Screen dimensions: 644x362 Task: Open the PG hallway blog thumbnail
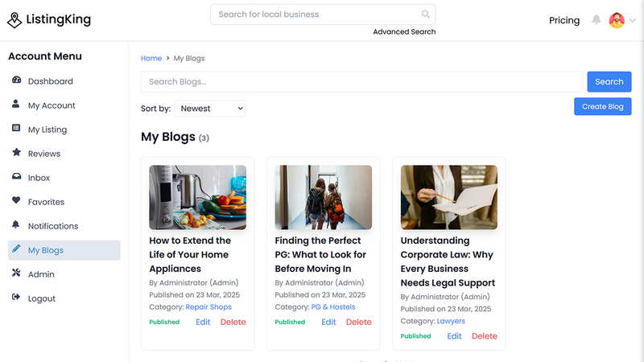(324, 197)
